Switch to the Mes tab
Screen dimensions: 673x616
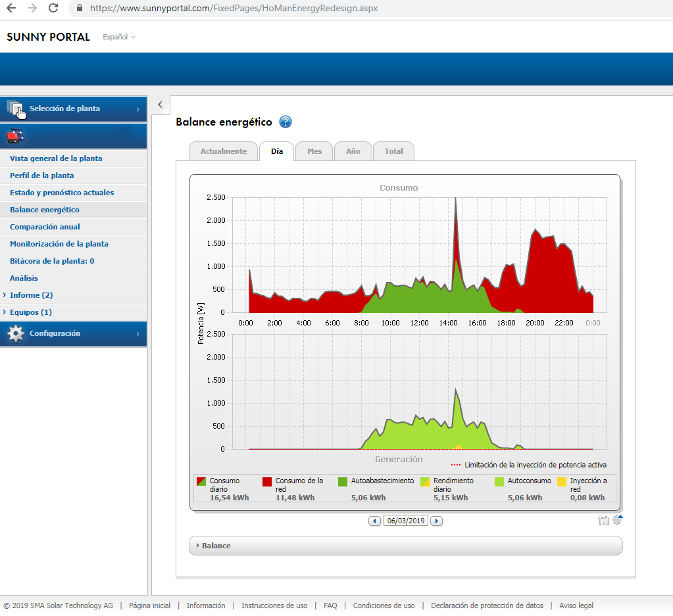[x=314, y=151]
